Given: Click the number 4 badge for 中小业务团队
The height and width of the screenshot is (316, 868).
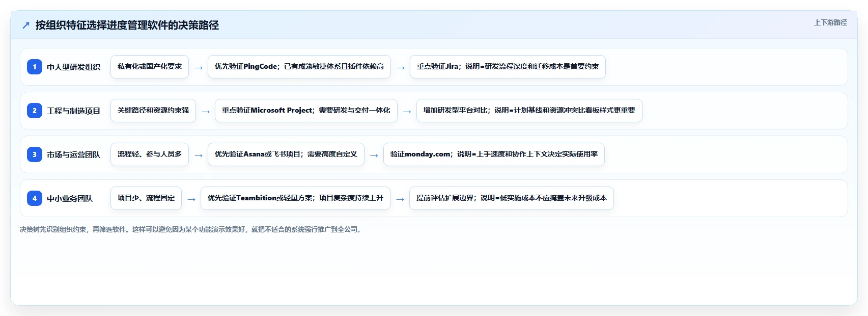Looking at the screenshot, I should [x=35, y=198].
